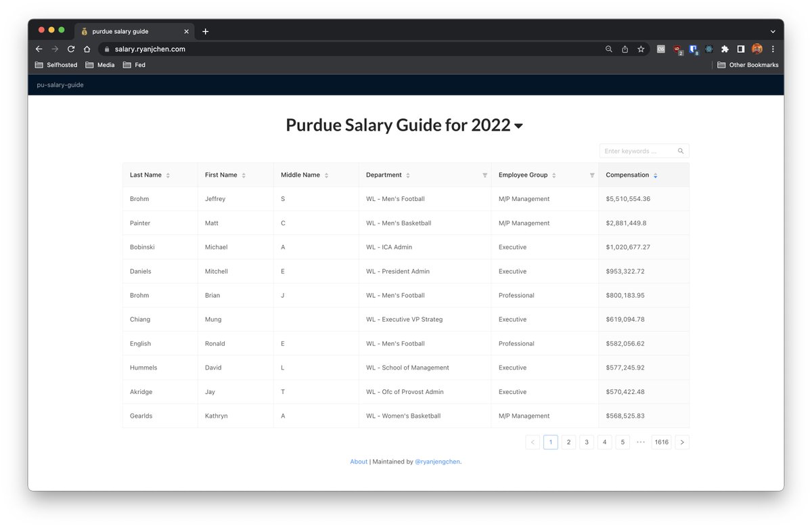Viewport: 812px width, 528px height.
Task: Click the Compensation column header
Action: point(644,175)
